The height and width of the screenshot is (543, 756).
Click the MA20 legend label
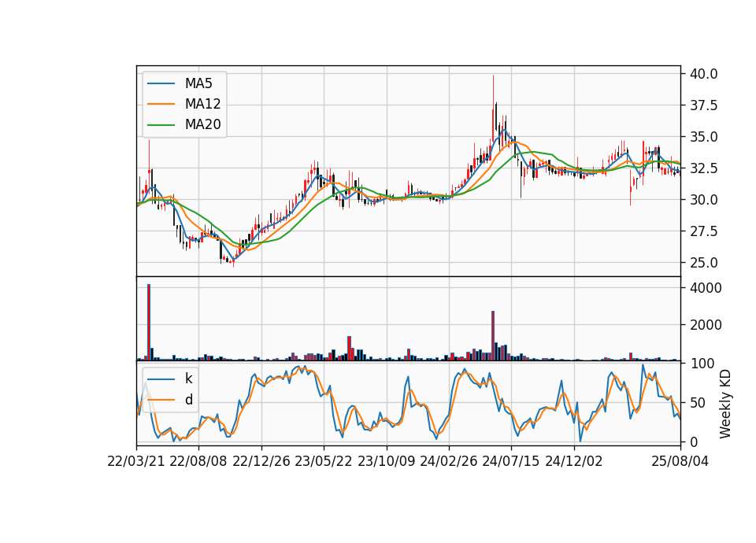pyautogui.click(x=202, y=124)
